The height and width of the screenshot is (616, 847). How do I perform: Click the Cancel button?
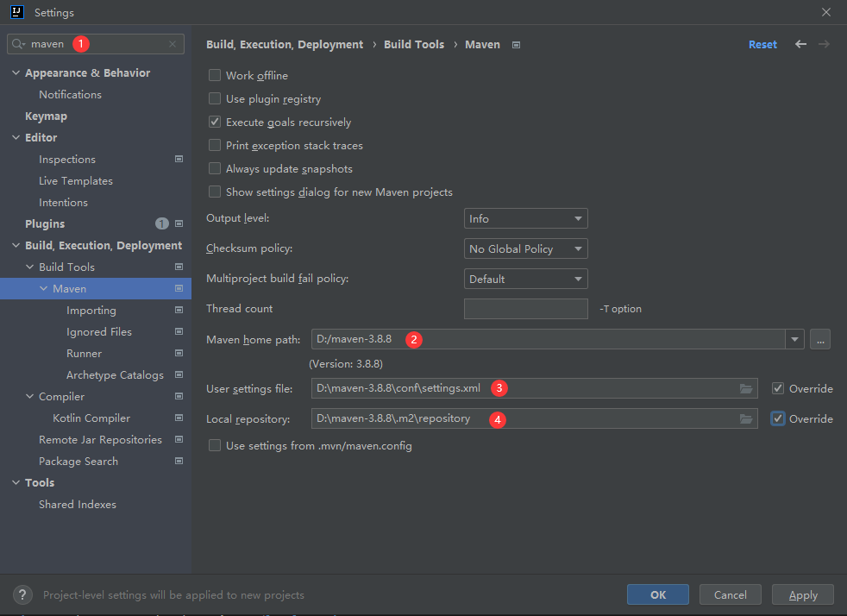click(731, 595)
